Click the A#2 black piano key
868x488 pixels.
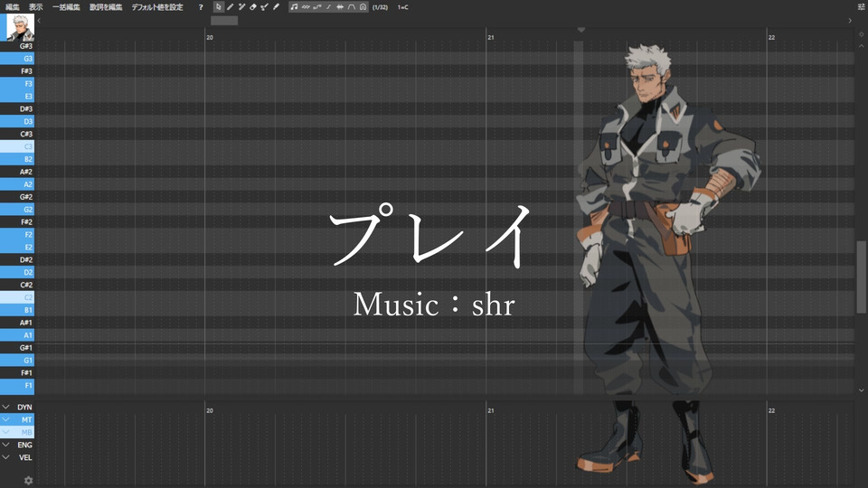pos(17,172)
